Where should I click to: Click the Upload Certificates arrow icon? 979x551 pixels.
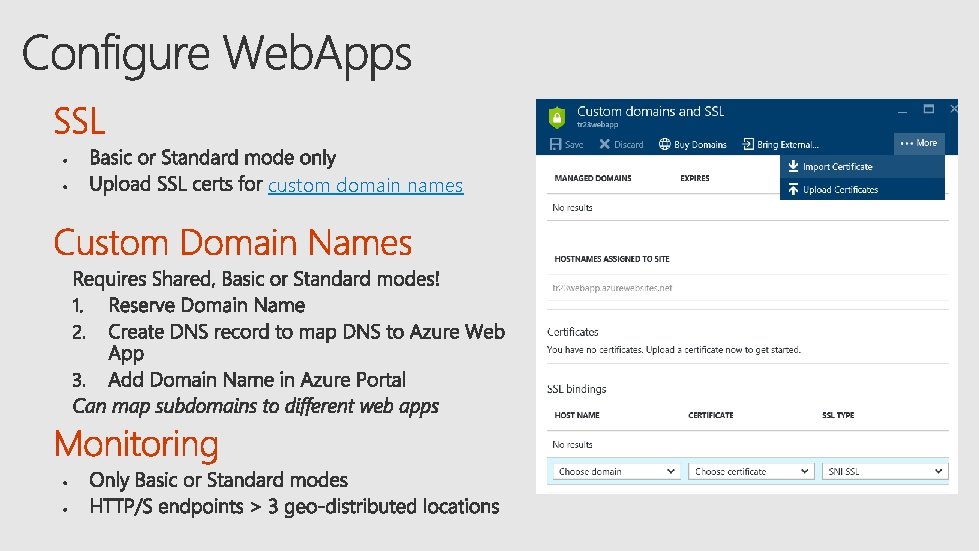pyautogui.click(x=793, y=189)
